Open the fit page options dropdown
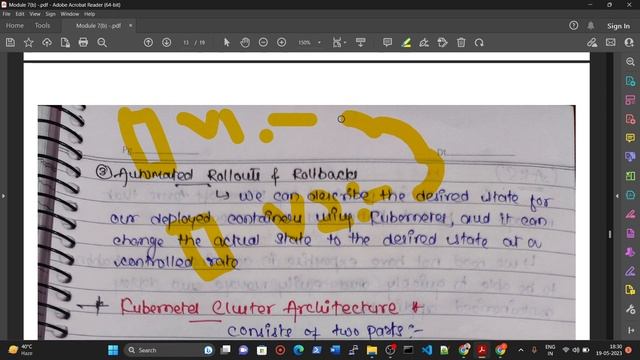This screenshot has width=640, height=360. pyautogui.click(x=339, y=42)
